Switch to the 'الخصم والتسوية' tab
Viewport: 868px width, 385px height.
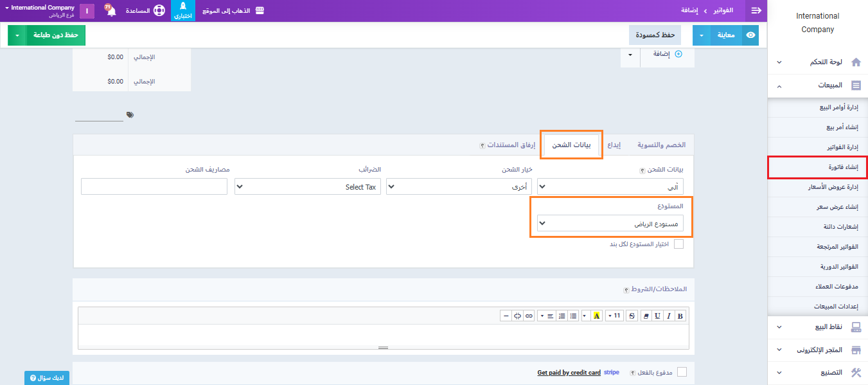click(x=661, y=145)
